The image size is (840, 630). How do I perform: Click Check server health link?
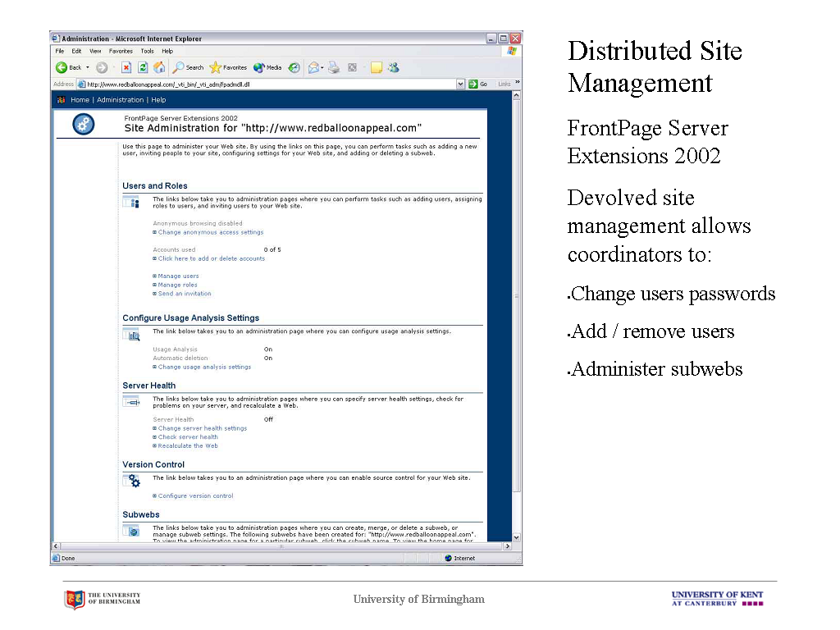tap(188, 436)
